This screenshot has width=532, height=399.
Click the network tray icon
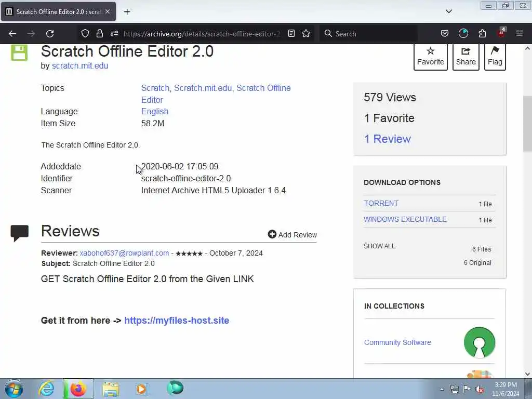pyautogui.click(x=454, y=390)
